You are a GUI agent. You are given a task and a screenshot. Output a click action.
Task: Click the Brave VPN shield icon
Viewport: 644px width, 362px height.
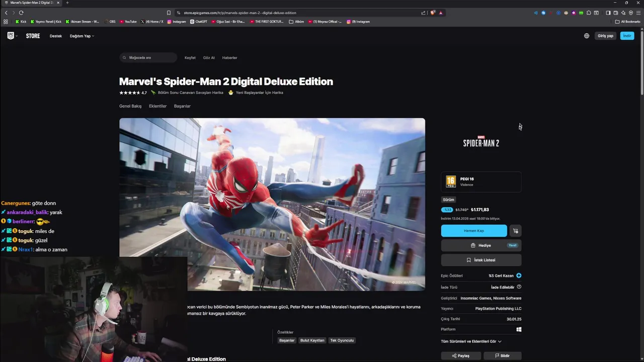pyautogui.click(x=631, y=13)
